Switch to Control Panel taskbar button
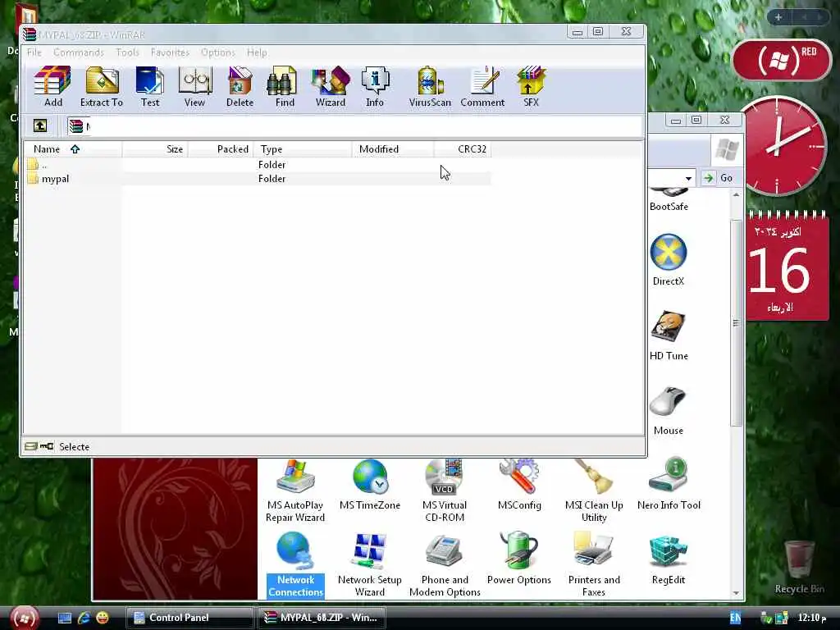 [189, 618]
